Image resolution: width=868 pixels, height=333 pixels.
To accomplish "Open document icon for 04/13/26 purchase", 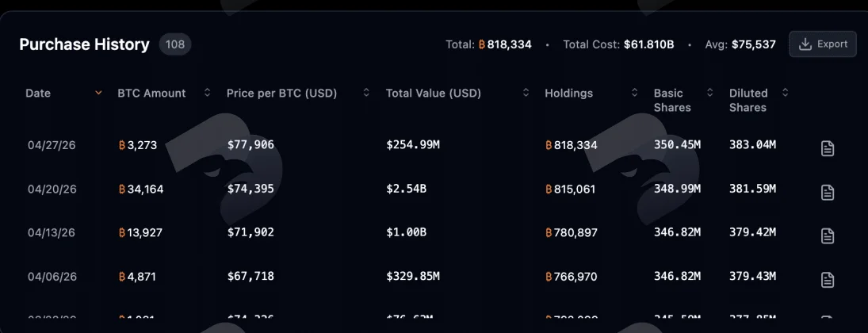I will 827,236.
